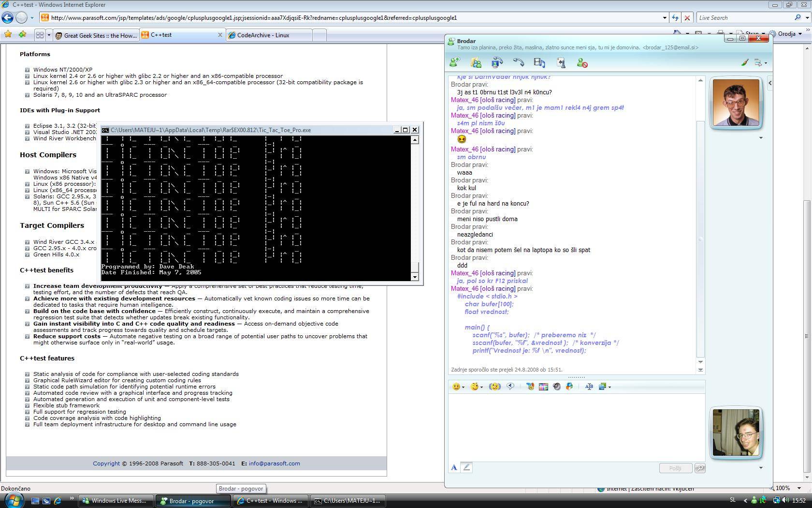Collapse the display picture side panel
This screenshot has height=508, width=812.
click(x=769, y=83)
